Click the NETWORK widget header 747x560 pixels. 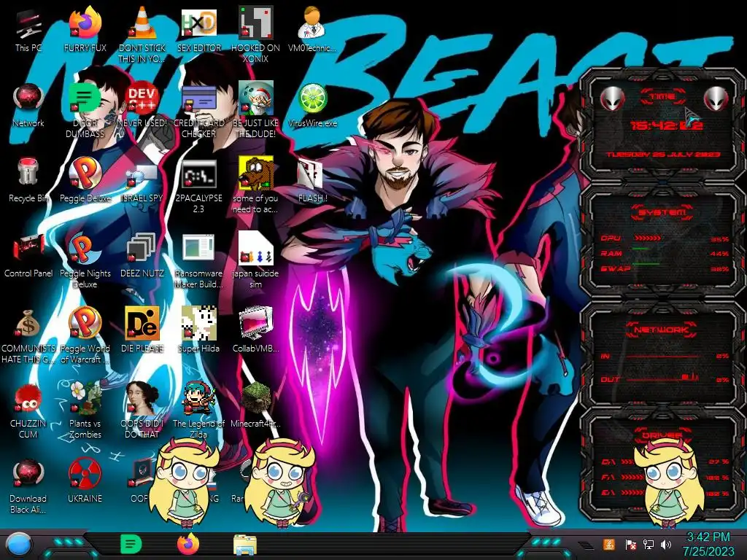pos(662,330)
